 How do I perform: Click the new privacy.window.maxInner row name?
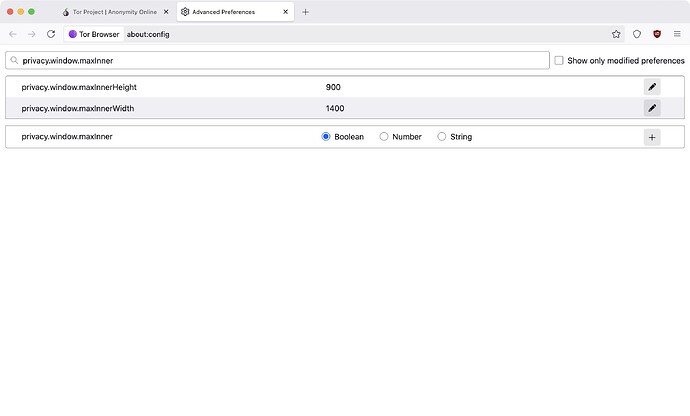[x=67, y=136]
